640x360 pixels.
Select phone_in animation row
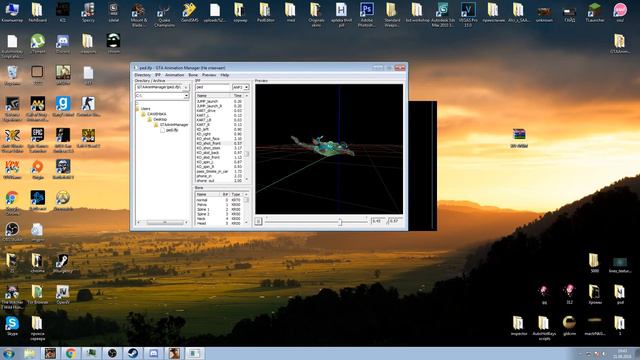[219, 176]
